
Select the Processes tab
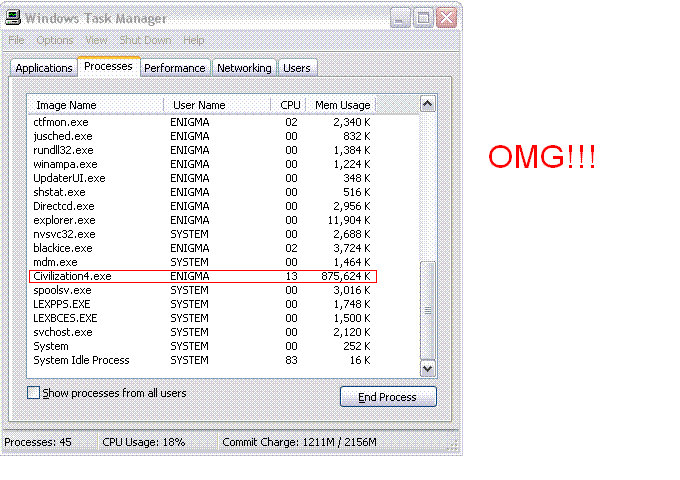108,66
